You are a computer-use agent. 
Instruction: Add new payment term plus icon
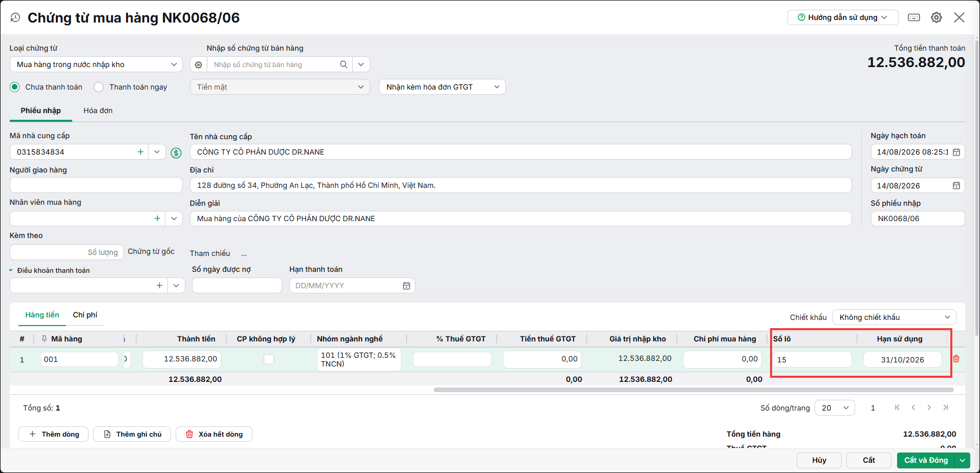(159, 286)
